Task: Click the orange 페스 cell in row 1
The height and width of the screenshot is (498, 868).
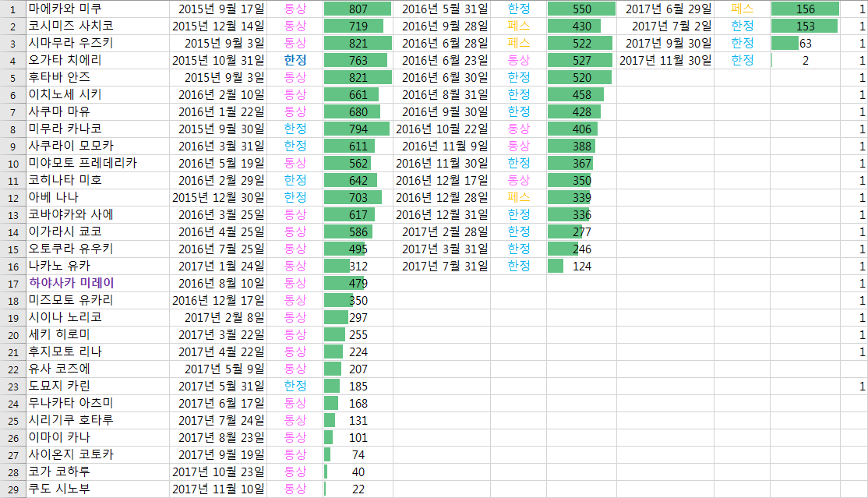Action: 743,9
